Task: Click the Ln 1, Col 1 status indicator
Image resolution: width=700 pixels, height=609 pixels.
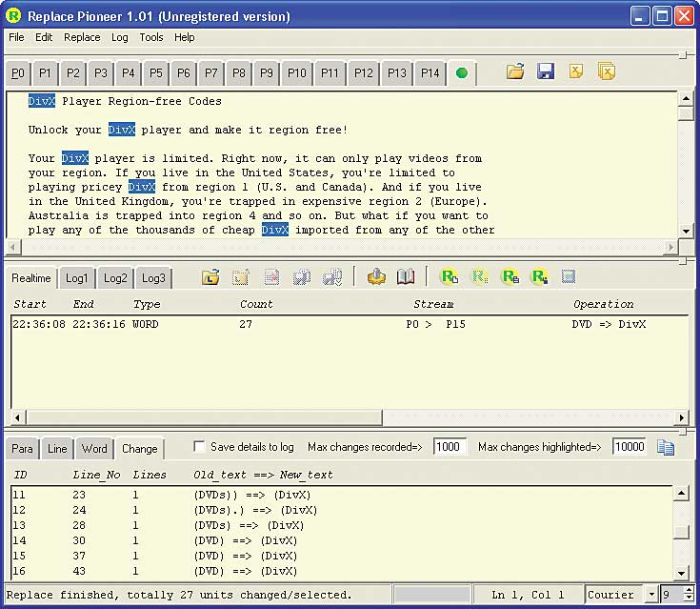Action: (x=528, y=595)
